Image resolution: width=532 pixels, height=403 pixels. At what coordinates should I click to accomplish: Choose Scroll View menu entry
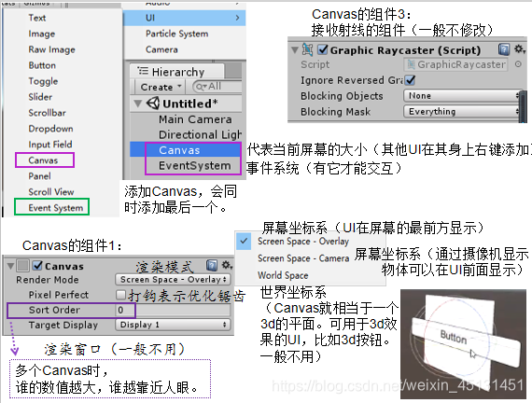pyautogui.click(x=51, y=192)
